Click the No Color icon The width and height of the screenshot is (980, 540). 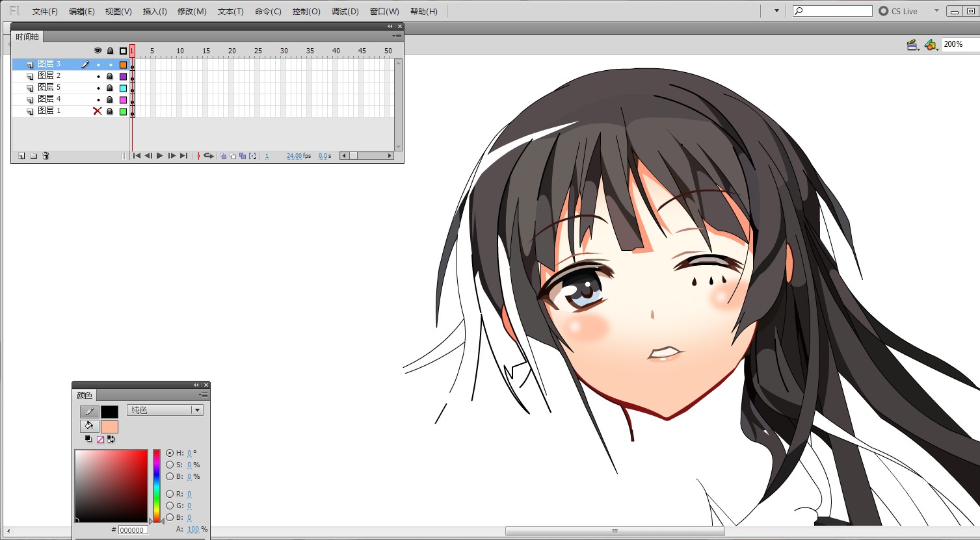click(x=100, y=439)
